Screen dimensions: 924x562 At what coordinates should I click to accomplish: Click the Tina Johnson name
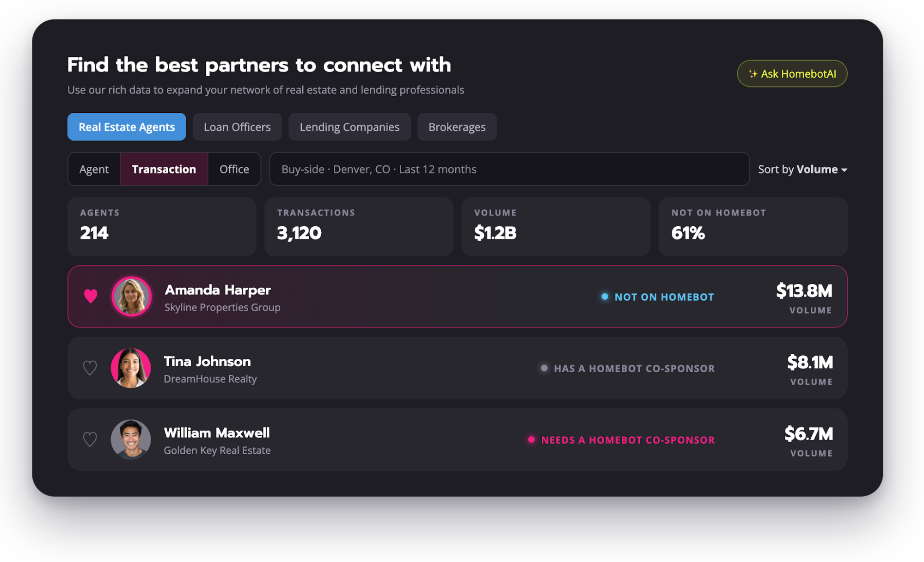[x=208, y=361]
